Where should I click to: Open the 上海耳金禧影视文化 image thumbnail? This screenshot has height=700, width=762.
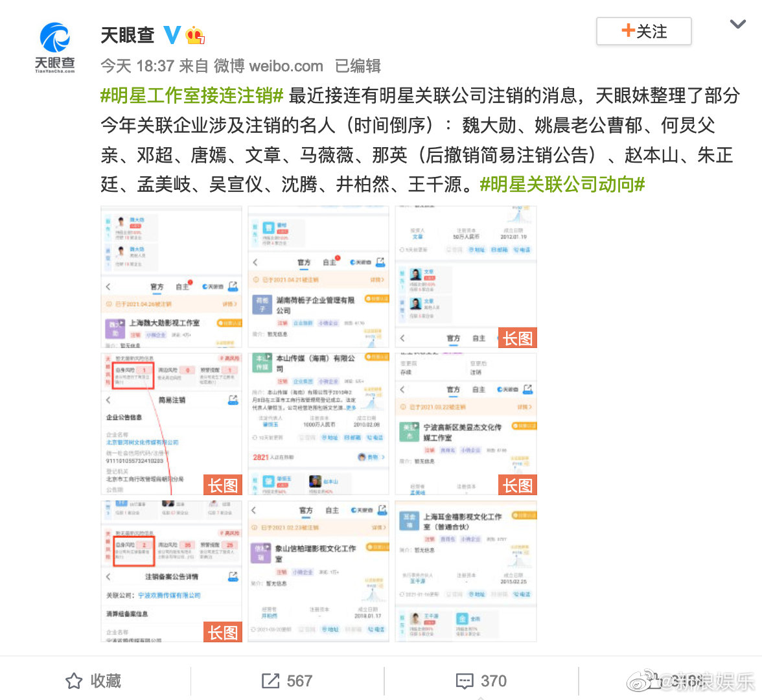(465, 571)
